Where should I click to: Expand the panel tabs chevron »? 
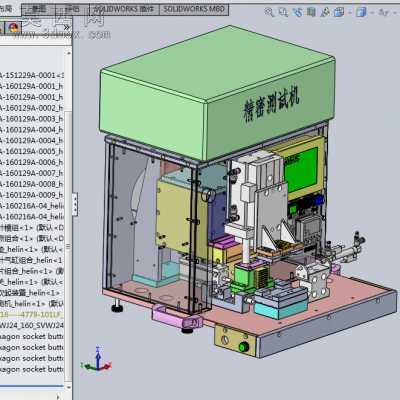pyautogui.click(x=66, y=27)
